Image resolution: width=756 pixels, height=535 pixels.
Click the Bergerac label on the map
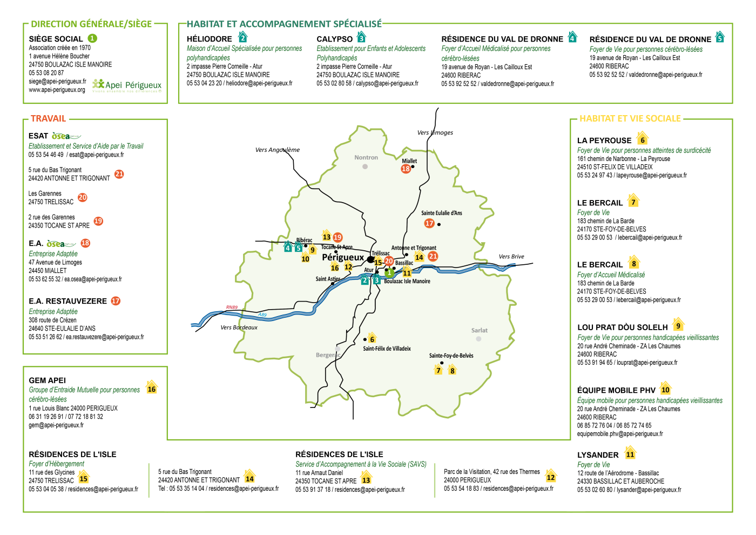point(328,355)
